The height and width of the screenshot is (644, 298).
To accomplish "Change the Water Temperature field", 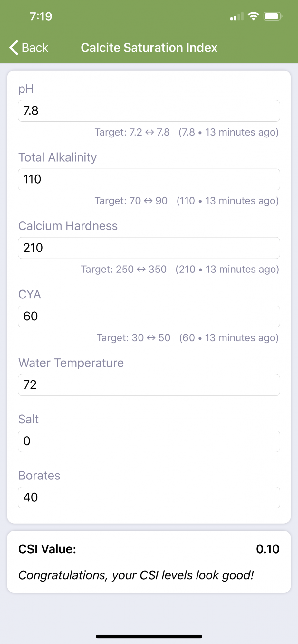I will (x=149, y=385).
